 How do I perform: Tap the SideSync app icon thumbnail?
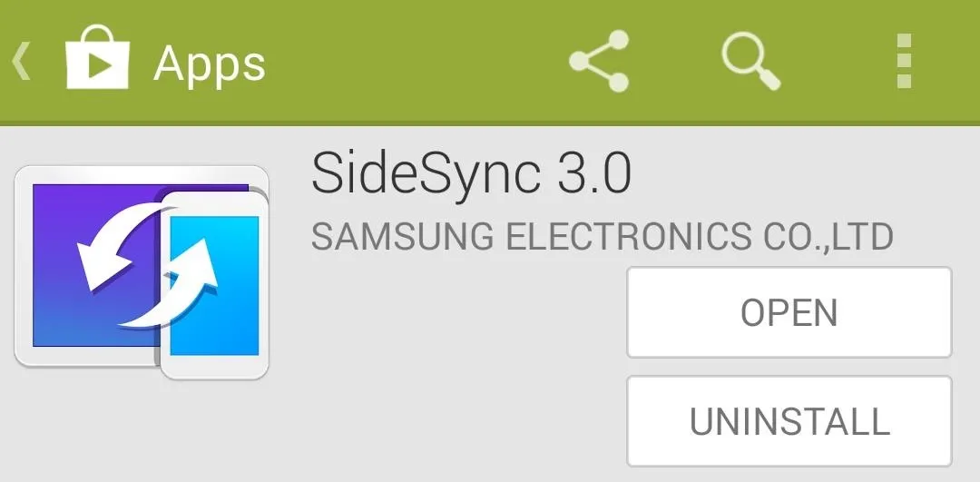[142, 272]
